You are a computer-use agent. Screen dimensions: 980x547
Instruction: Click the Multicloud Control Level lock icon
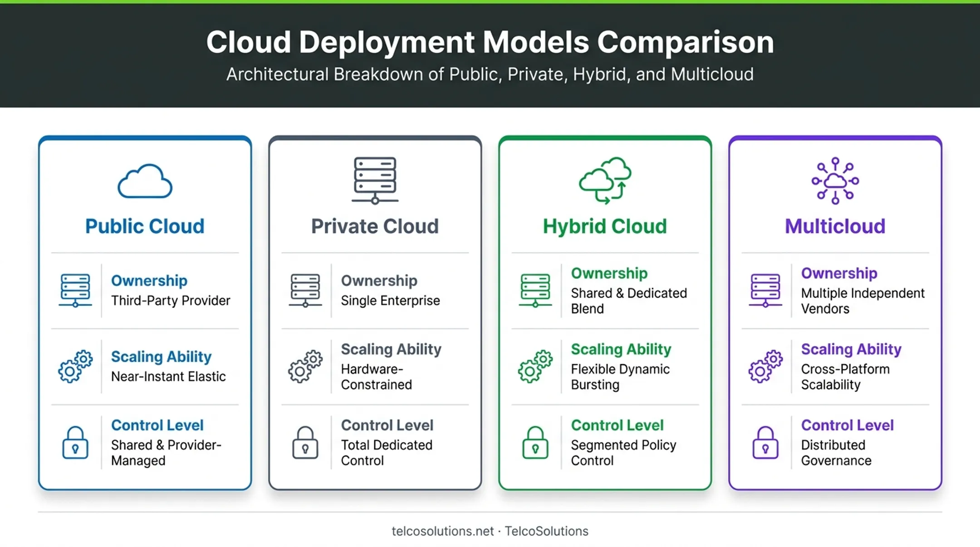point(765,443)
